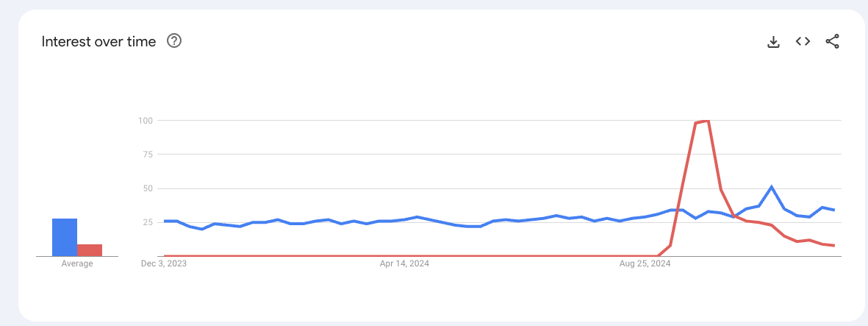Click the red line's peak at 100
Screen dimensions: 868x326
(x=707, y=121)
